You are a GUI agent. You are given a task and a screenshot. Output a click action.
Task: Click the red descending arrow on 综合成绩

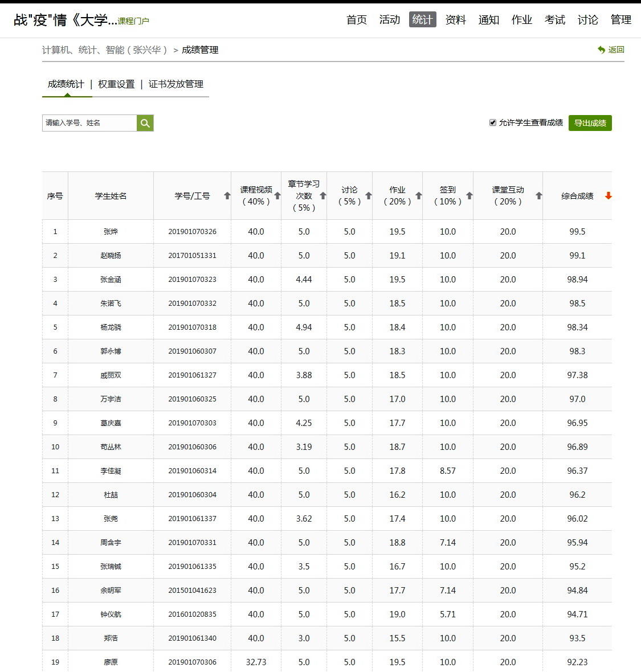tap(608, 195)
